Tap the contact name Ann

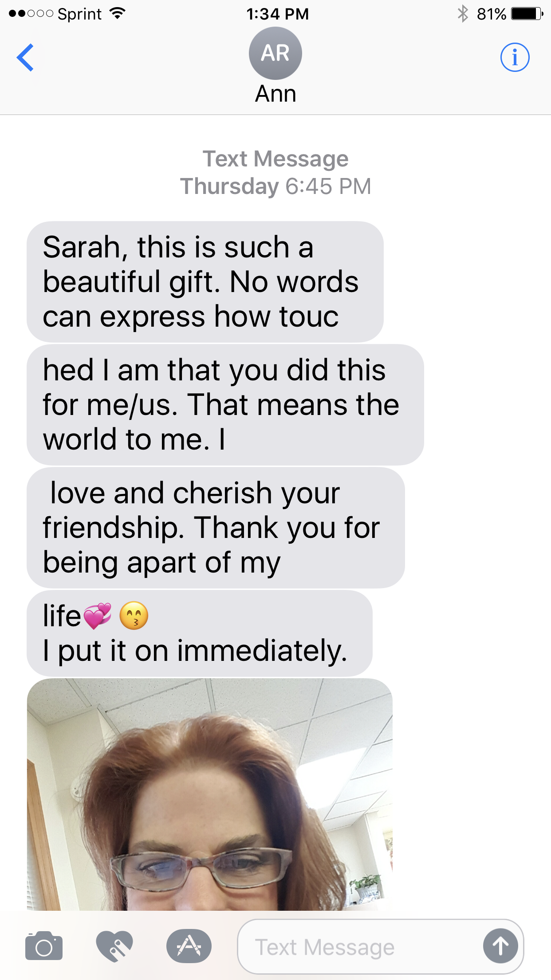tap(275, 94)
